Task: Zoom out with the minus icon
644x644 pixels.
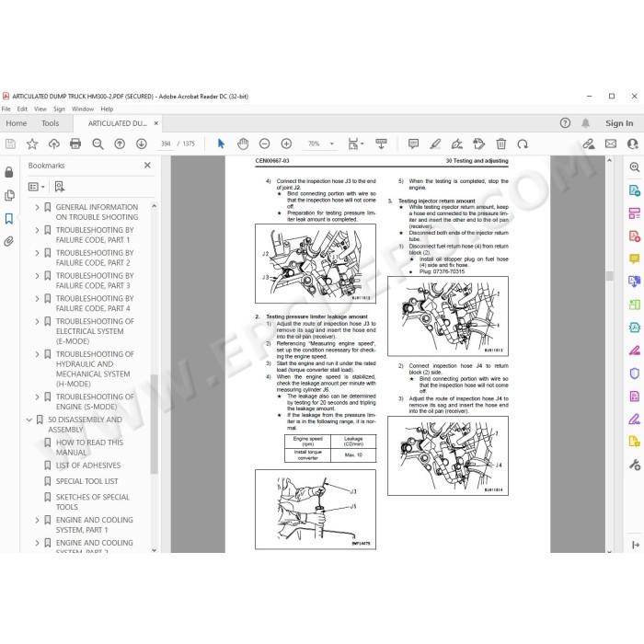Action: tap(265, 144)
